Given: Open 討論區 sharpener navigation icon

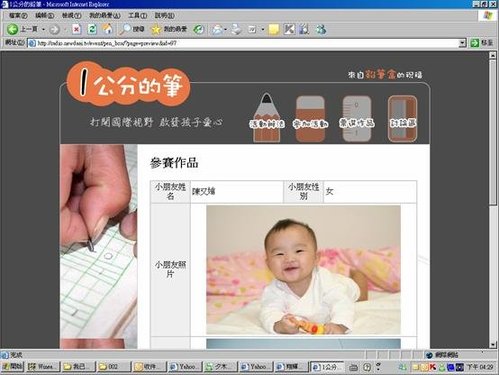Looking at the screenshot, I should tap(402, 119).
